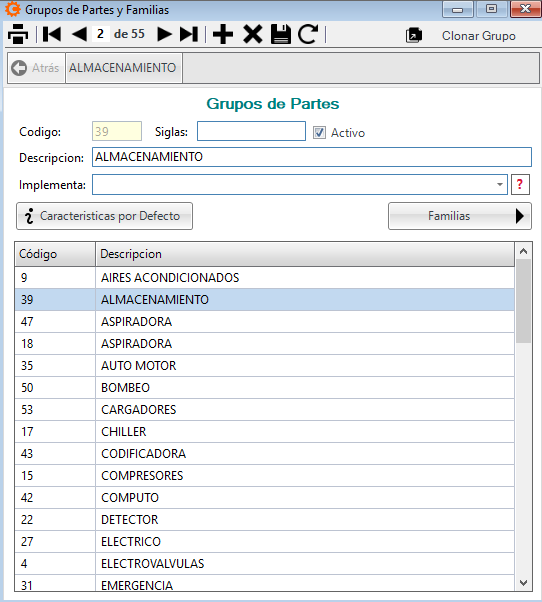The image size is (542, 602).
Task: Click the Atrás back button
Action: [x=35, y=68]
